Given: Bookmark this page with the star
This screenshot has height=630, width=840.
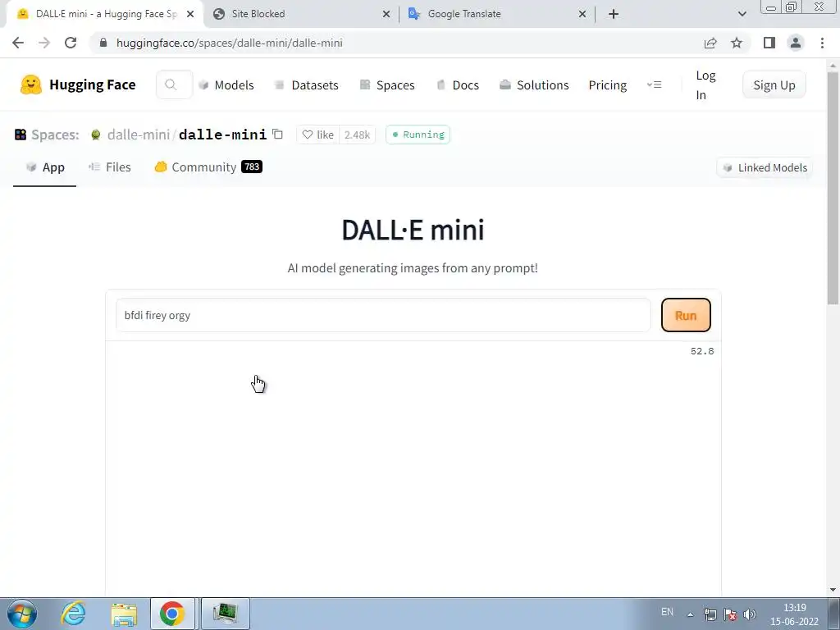Looking at the screenshot, I should 737,43.
